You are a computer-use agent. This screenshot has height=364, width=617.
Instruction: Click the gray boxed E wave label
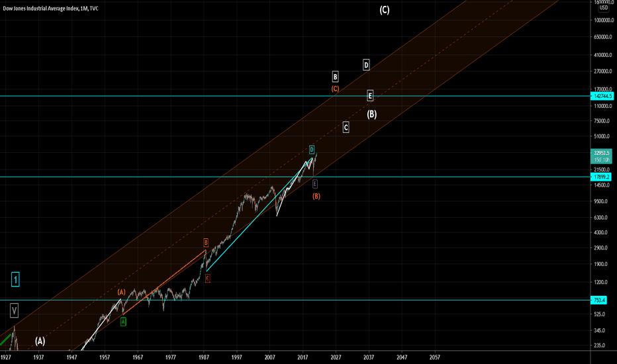[x=315, y=184]
